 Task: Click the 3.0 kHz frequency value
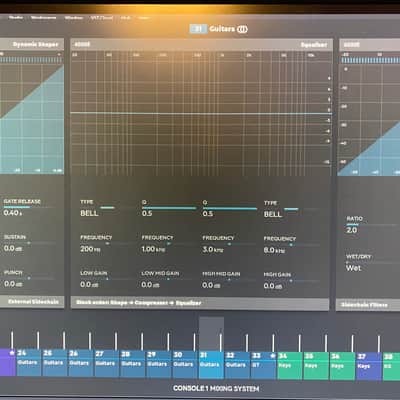point(213,250)
